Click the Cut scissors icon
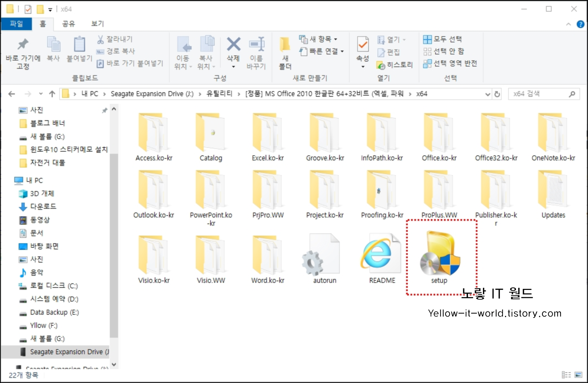The height and width of the screenshot is (383, 588). [x=100, y=39]
